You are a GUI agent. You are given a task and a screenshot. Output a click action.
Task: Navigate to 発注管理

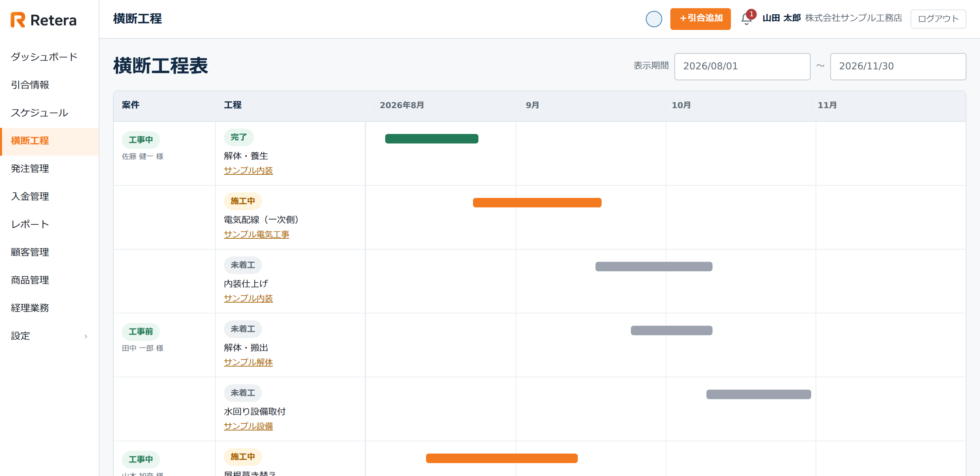49,168
